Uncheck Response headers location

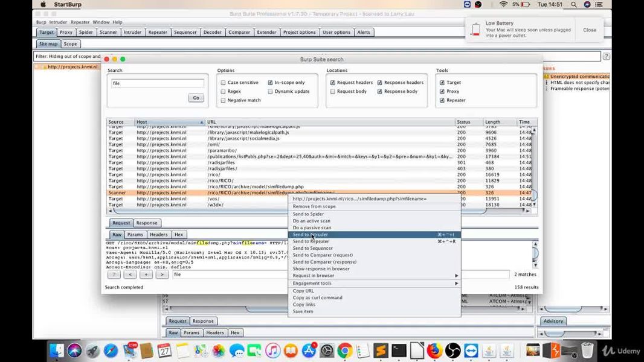pyautogui.click(x=380, y=83)
